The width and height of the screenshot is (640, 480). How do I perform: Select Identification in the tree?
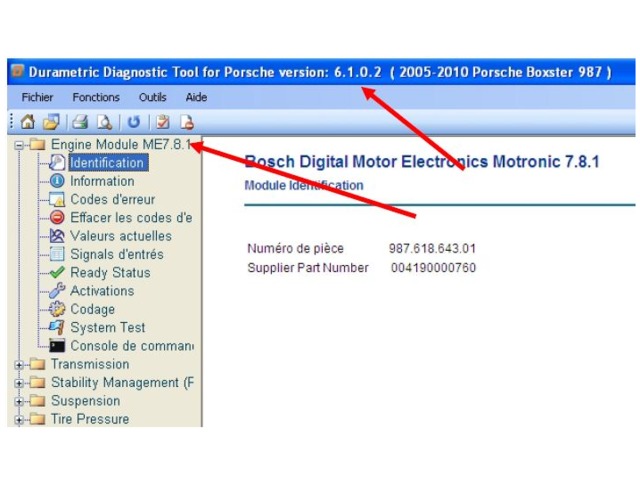[x=107, y=162]
